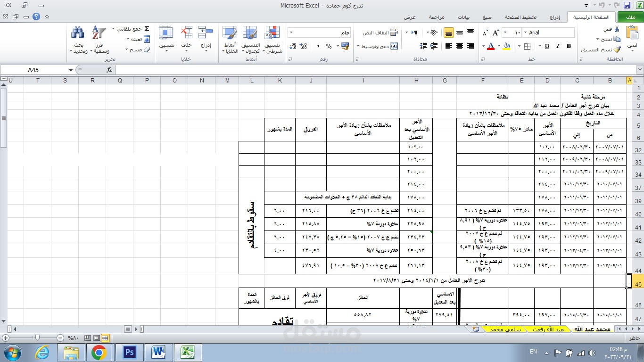Click the Accounting Number Format currency icon
This screenshot has width=644, height=362.
[x=345, y=46]
